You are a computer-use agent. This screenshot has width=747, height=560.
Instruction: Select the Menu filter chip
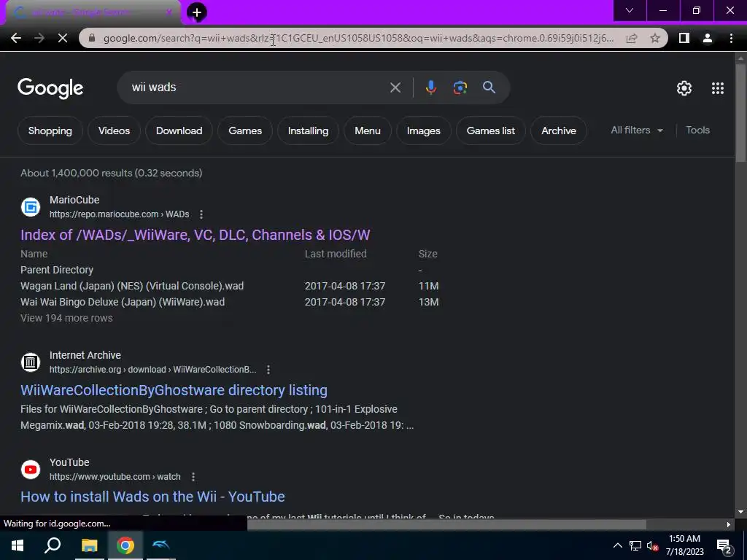pos(368,131)
